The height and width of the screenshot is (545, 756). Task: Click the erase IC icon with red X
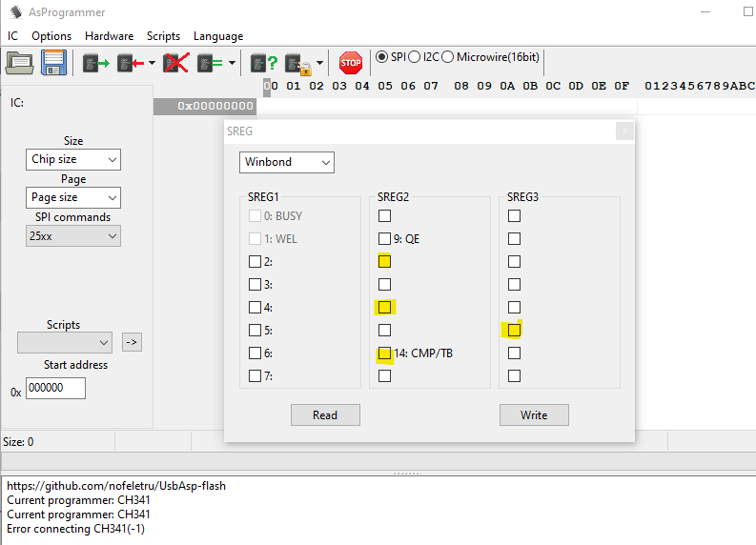pyautogui.click(x=175, y=63)
